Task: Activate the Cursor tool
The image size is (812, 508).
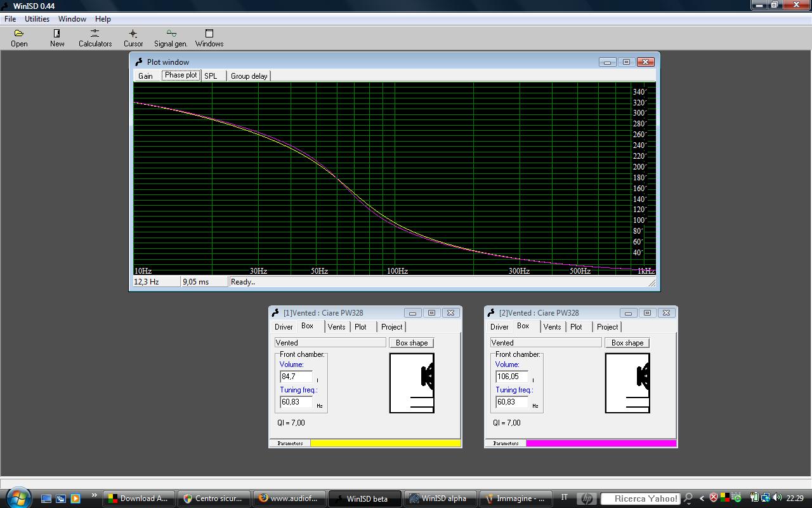Action: 133,37
